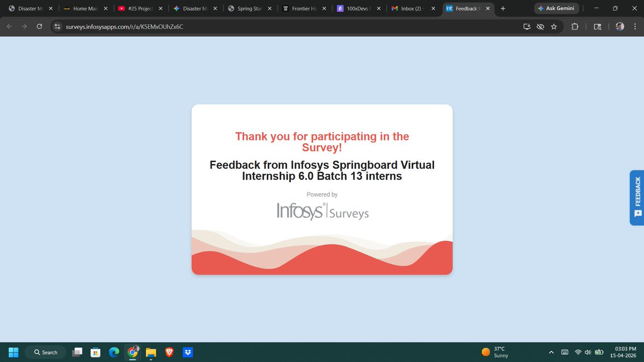Screen dimensions: 644x362
Task: Install the page as an app
Action: [526, 26]
